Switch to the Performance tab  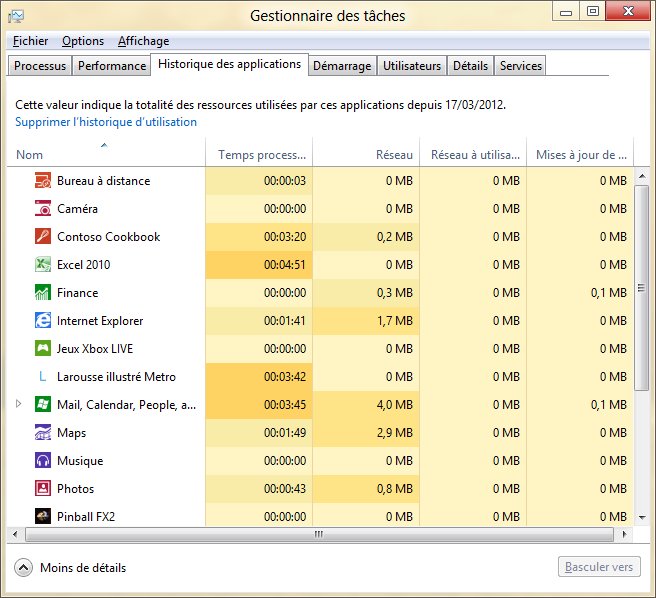pyautogui.click(x=111, y=66)
